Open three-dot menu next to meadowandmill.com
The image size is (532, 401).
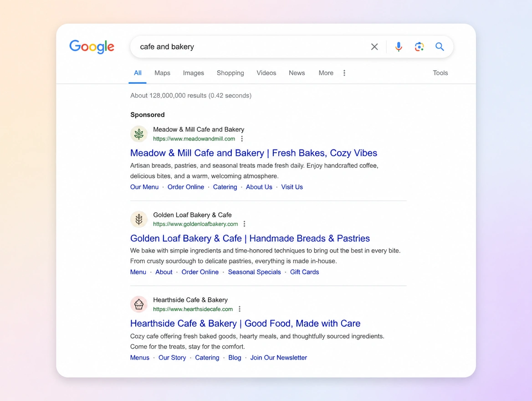pos(242,139)
